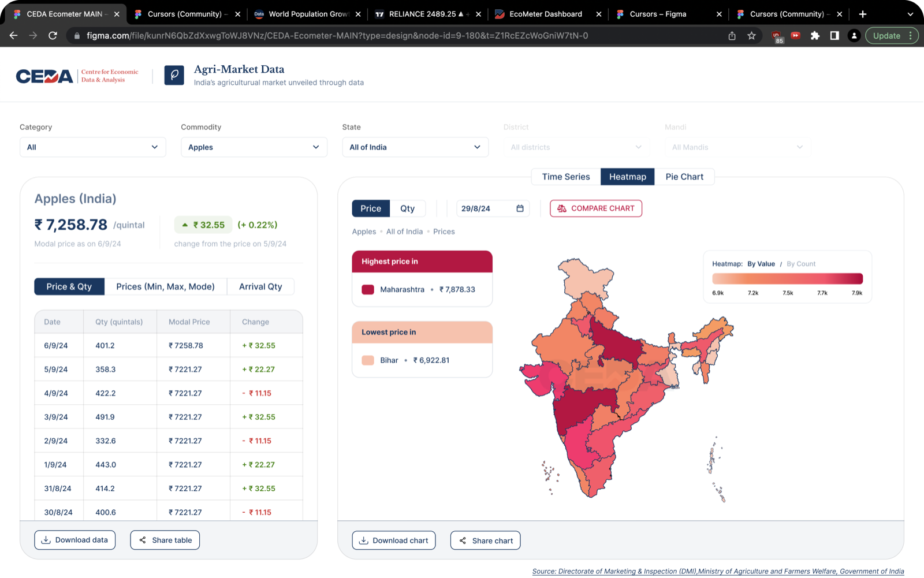Image resolution: width=924 pixels, height=578 pixels.
Task: Click the browser forward arrow
Action: [33, 36]
